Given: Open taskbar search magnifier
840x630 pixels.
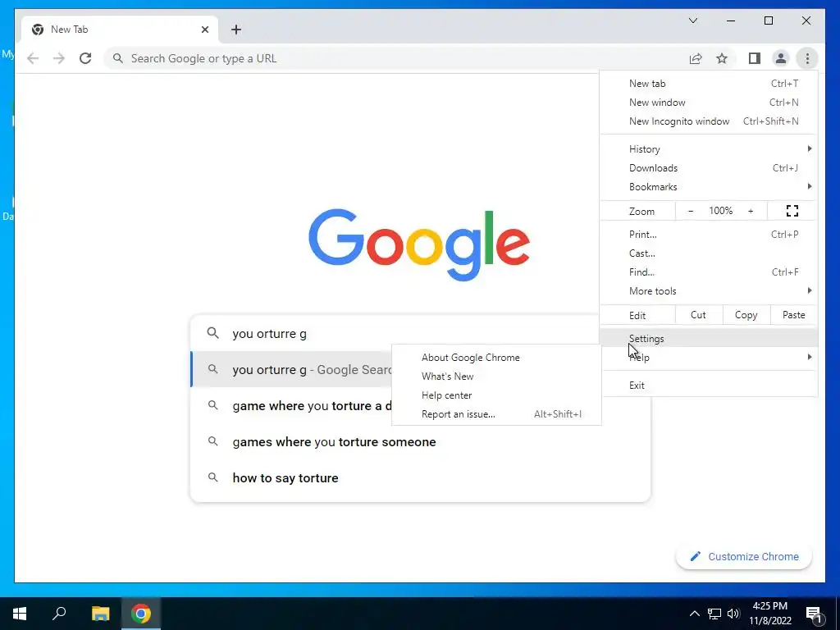Looking at the screenshot, I should pyautogui.click(x=59, y=614).
